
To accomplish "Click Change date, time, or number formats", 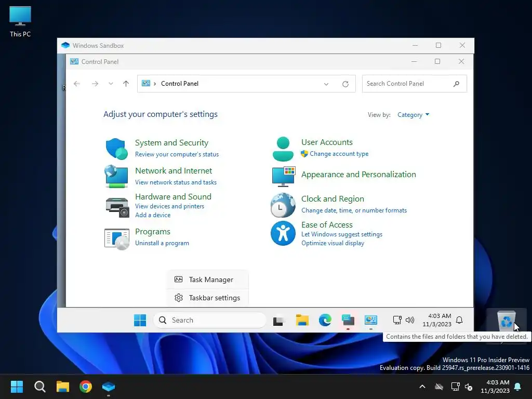I will [x=354, y=211].
